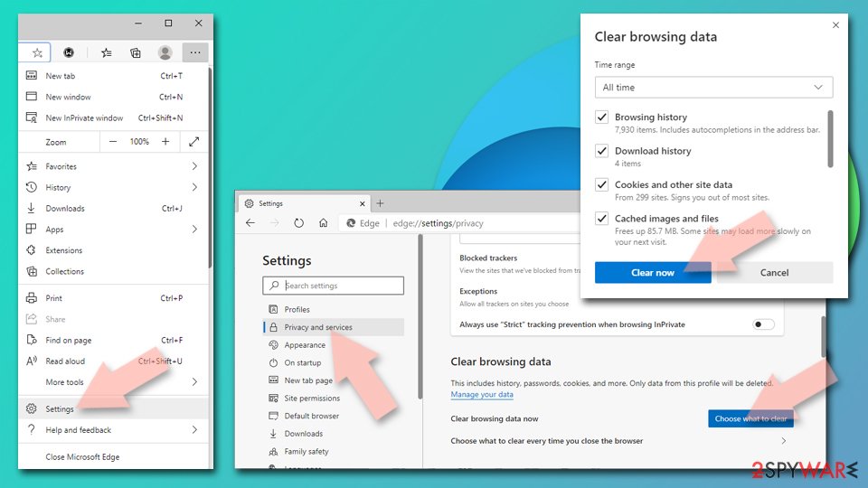
Task: Refresh the settings page
Action: [299, 223]
